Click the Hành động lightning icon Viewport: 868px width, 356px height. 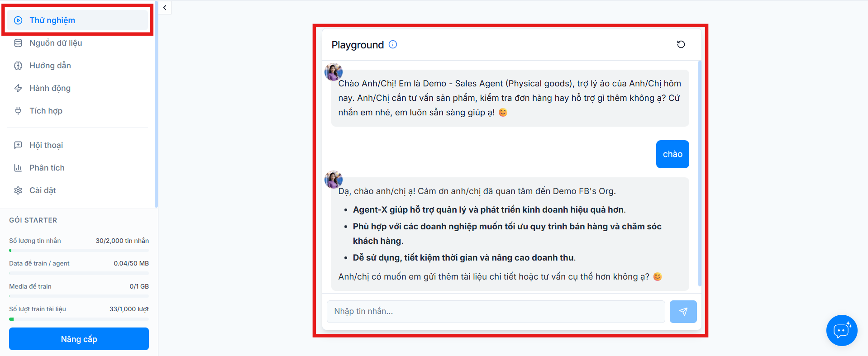(18, 88)
